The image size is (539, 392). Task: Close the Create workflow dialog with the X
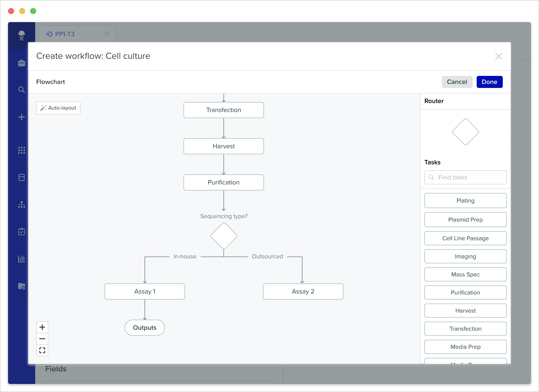coord(499,56)
